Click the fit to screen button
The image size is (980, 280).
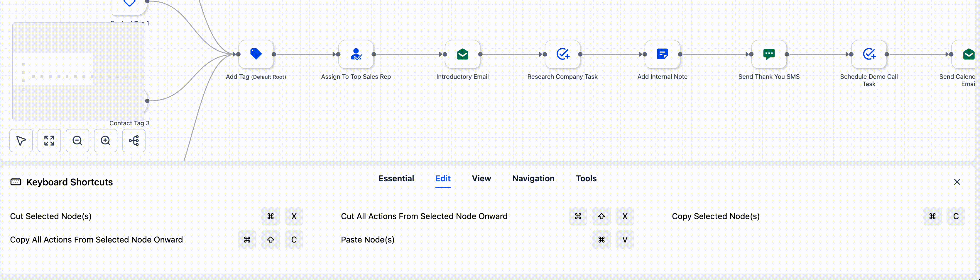[x=49, y=141]
